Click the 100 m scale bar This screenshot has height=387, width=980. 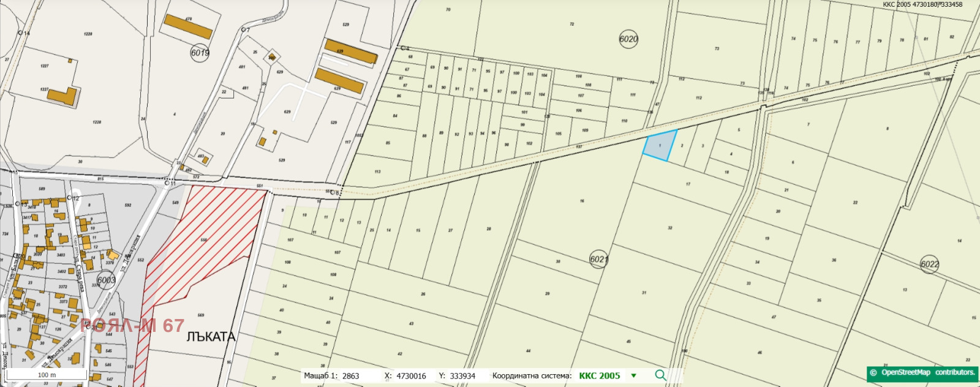[x=46, y=374]
